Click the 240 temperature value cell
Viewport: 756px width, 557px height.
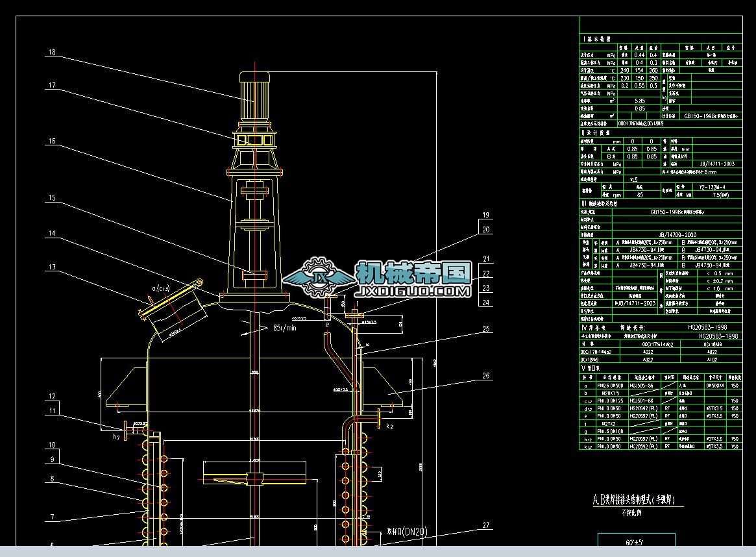click(625, 70)
